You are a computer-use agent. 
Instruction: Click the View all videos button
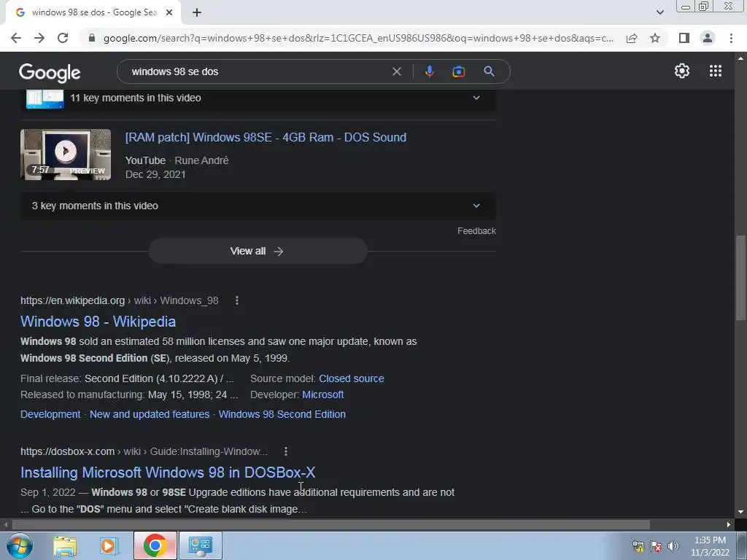258,251
